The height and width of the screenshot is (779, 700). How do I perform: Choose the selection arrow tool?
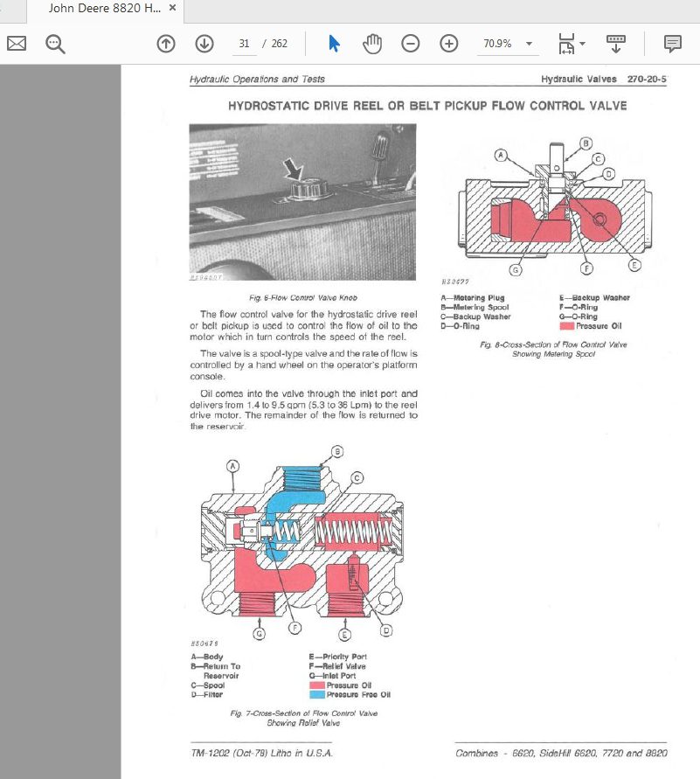pos(334,44)
